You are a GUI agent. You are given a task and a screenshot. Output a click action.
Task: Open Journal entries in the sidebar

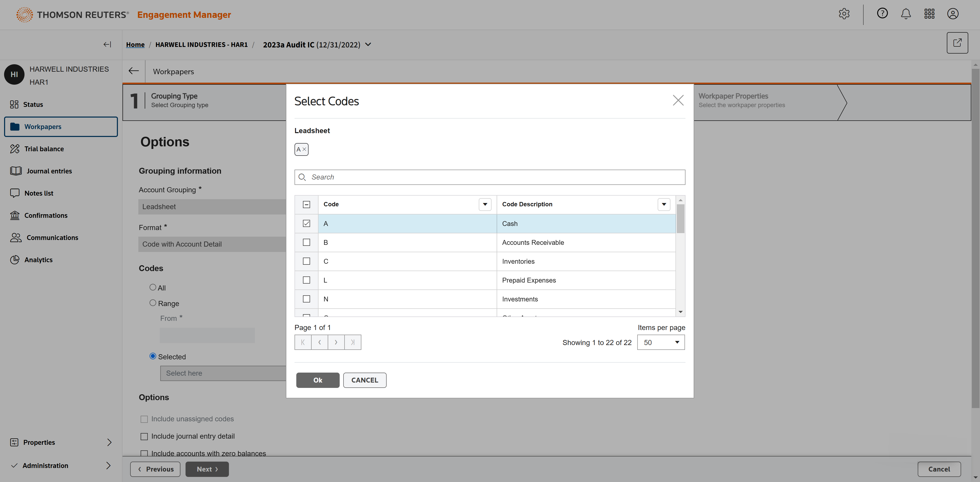coord(49,171)
